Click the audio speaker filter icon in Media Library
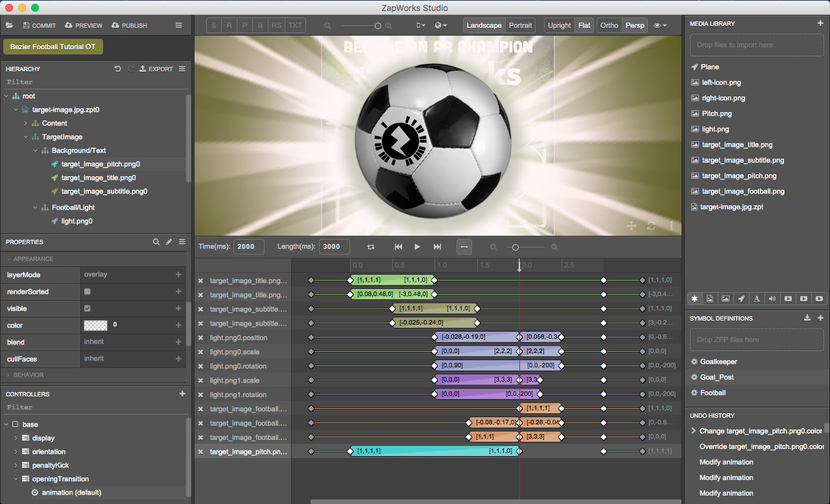 pyautogui.click(x=772, y=299)
